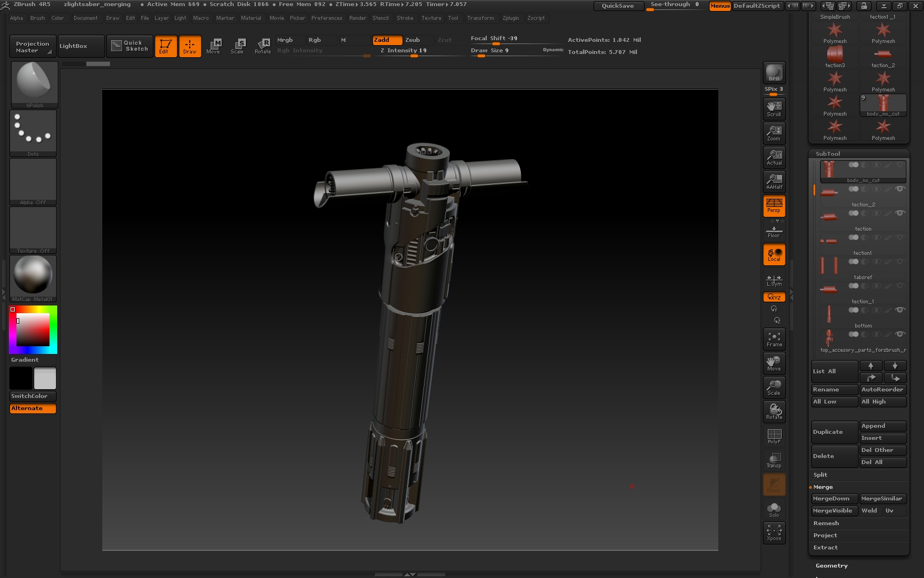Click the Scroll canvas icon
924x578 pixels.
774,108
